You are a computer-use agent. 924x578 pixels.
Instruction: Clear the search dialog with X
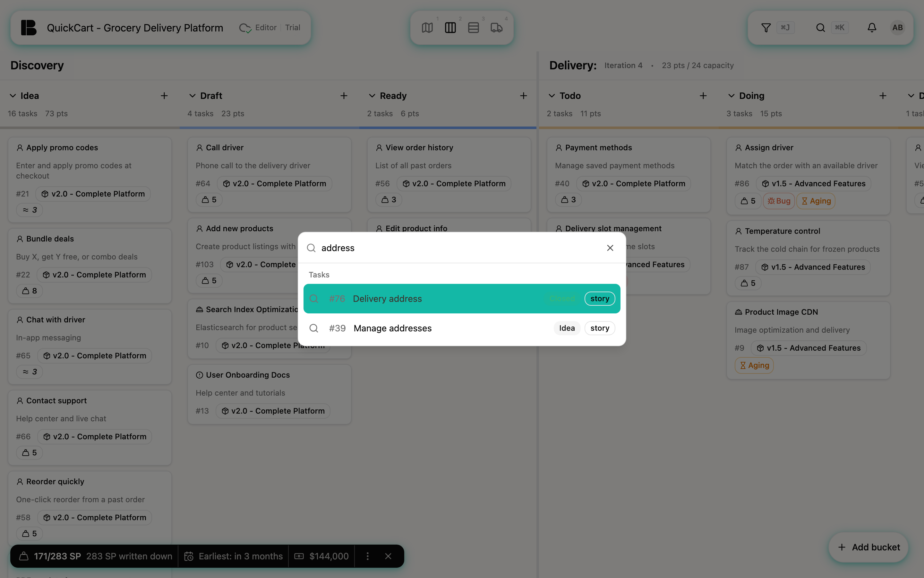(610, 248)
